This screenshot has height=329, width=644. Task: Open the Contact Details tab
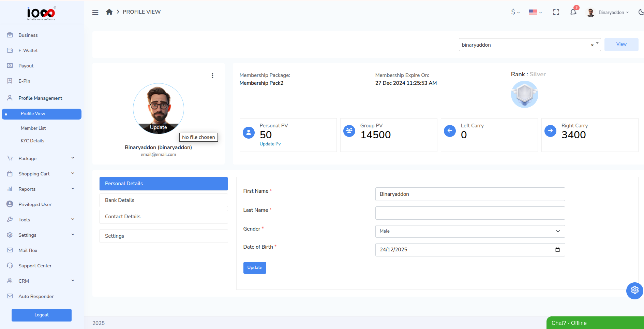(122, 217)
